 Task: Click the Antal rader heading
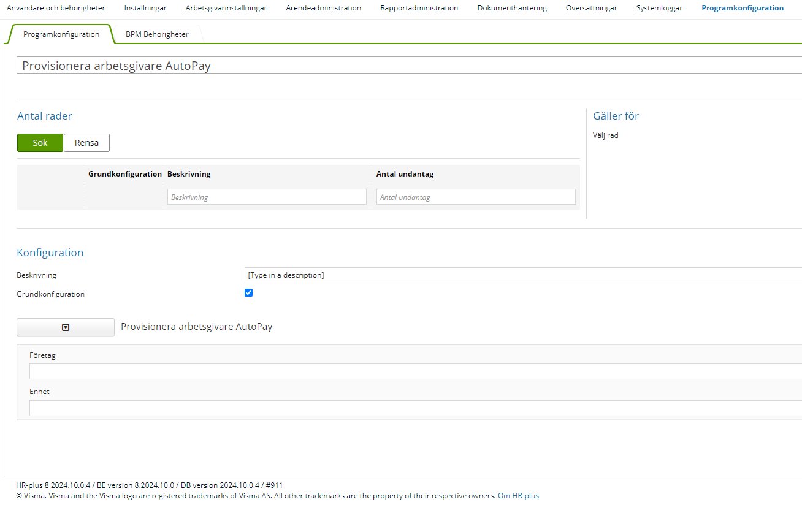pyautogui.click(x=44, y=116)
